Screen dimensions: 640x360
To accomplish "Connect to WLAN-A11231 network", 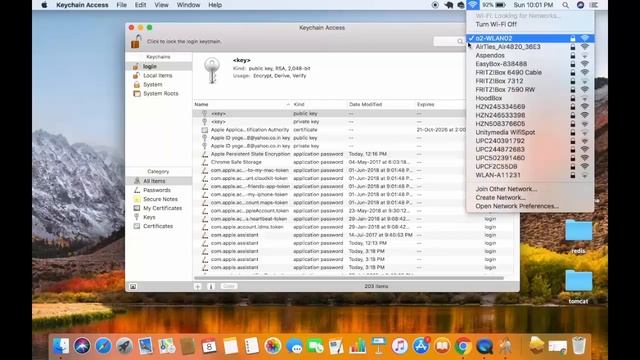I will tap(530, 175).
